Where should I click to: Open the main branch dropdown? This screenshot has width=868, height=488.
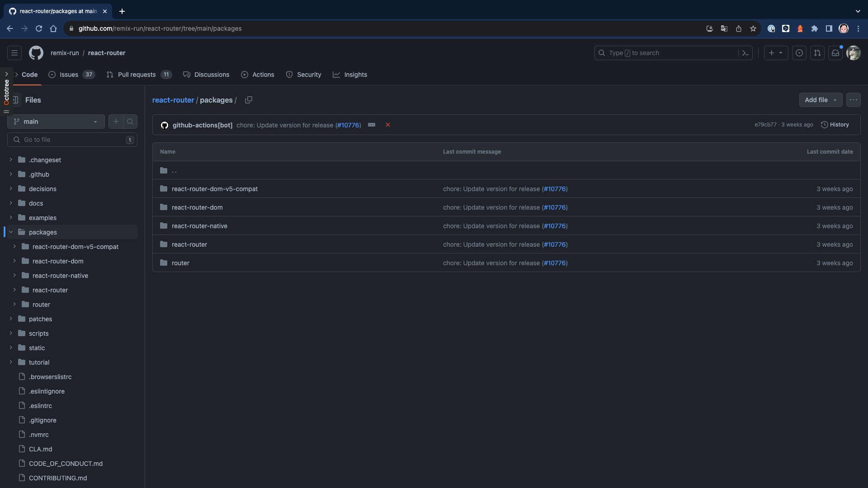coord(56,122)
